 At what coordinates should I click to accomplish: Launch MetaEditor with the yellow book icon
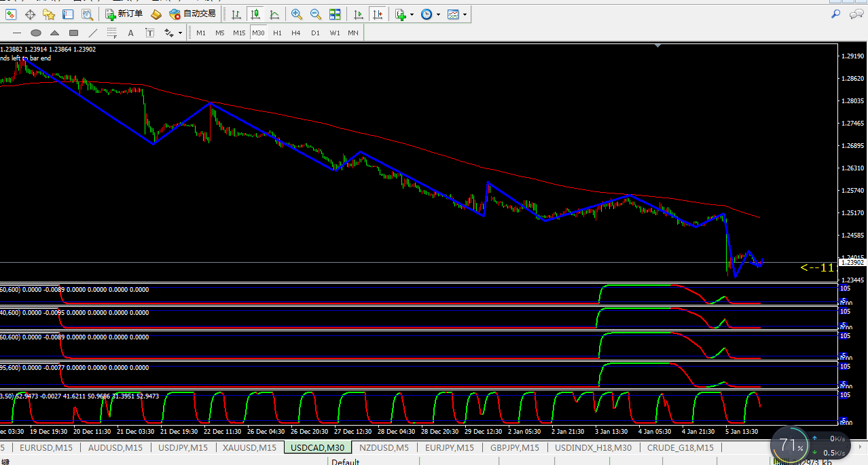(x=156, y=14)
